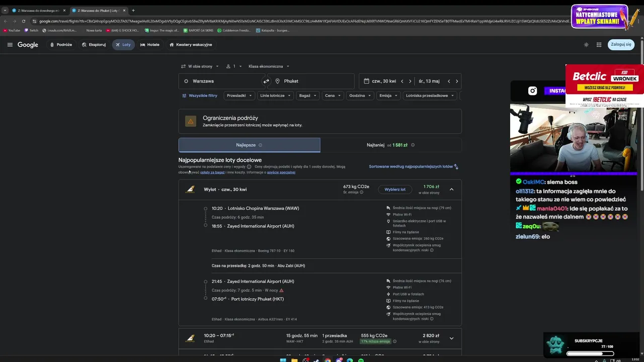This screenshot has height=362, width=644.
Task: Go to previous return date
Action: [x=449, y=81]
